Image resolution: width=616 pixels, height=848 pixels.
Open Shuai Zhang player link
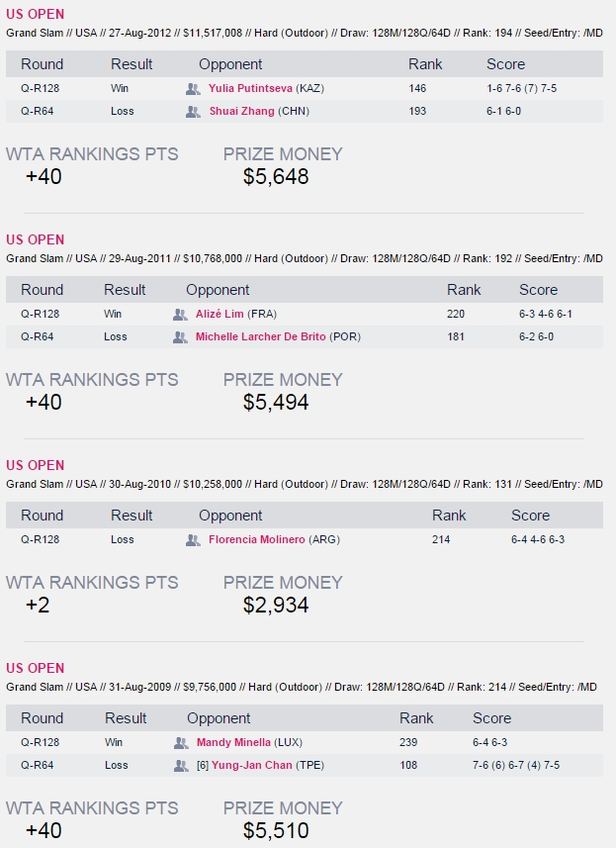pyautogui.click(x=241, y=111)
